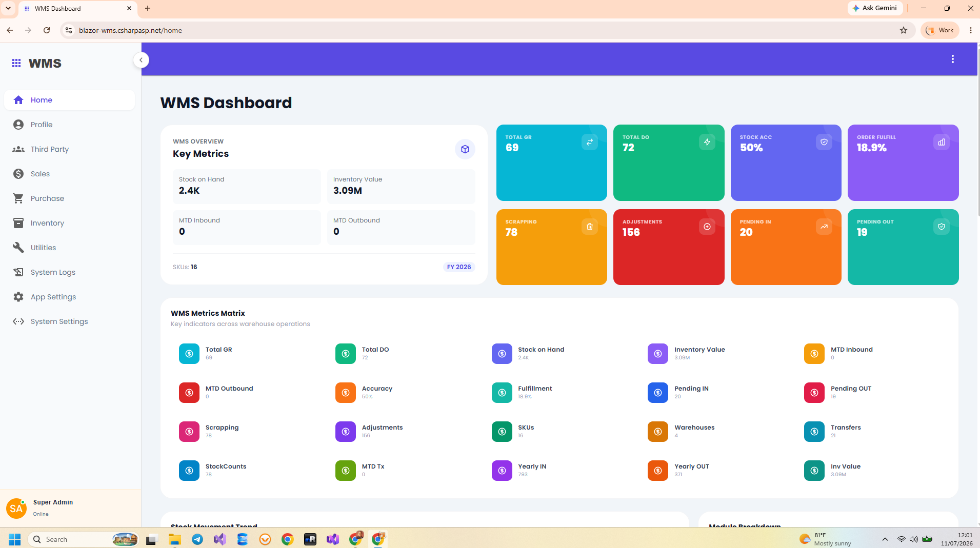Click the Accuracy matrix icon

coord(346,393)
